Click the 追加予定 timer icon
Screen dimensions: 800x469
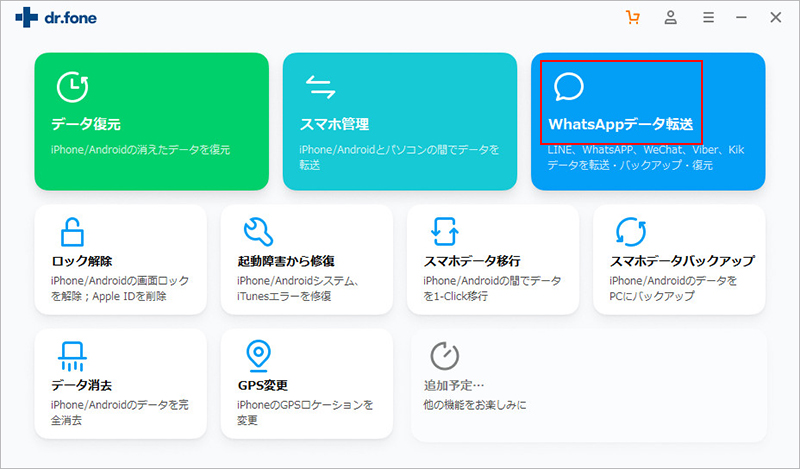(x=444, y=356)
